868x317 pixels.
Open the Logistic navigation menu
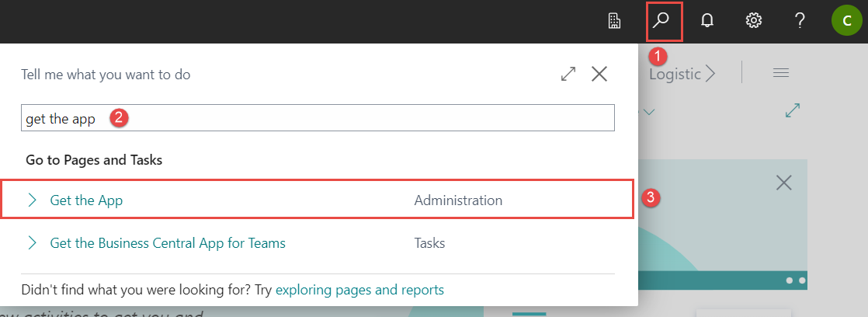pos(682,75)
